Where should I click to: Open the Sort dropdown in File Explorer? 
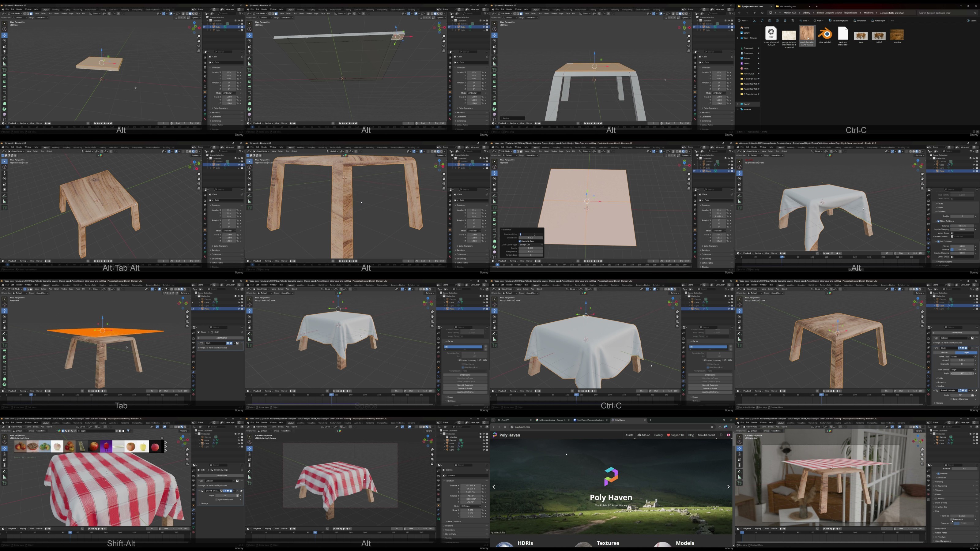pos(804,21)
